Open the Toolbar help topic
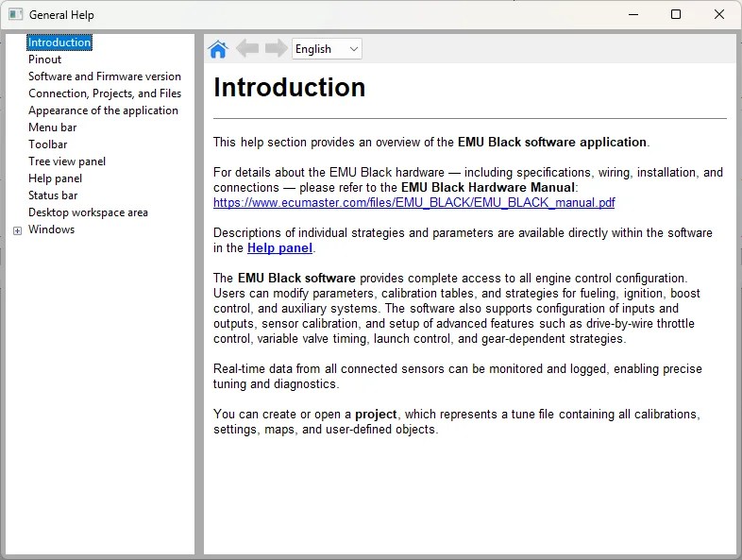The width and height of the screenshot is (742, 560). click(48, 144)
